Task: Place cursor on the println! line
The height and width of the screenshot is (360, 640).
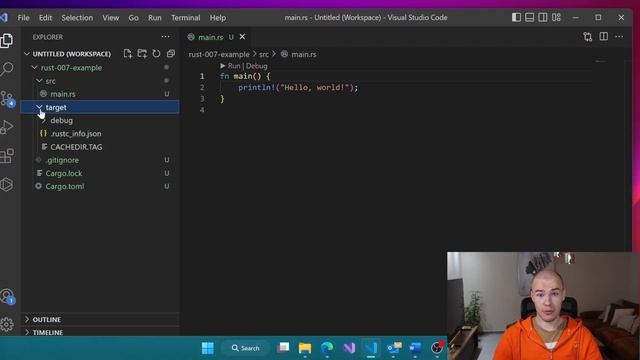Action: (x=298, y=87)
